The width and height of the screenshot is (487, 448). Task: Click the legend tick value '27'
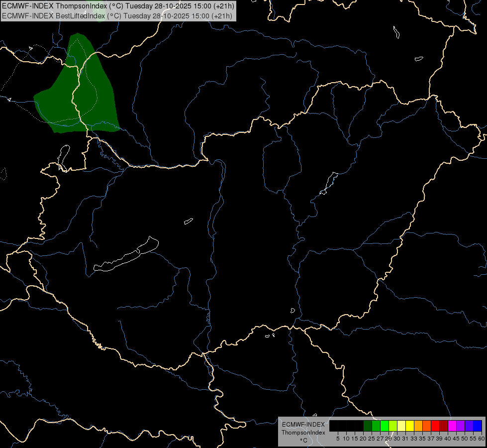[380, 439]
